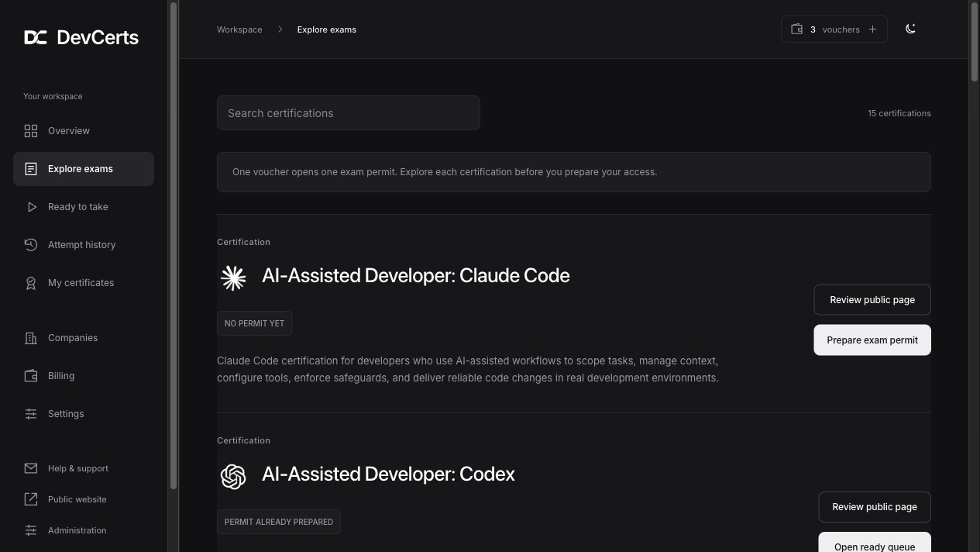Image resolution: width=980 pixels, height=552 pixels.
Task: Click the Billing wallet icon in sidebar
Action: pos(31,376)
